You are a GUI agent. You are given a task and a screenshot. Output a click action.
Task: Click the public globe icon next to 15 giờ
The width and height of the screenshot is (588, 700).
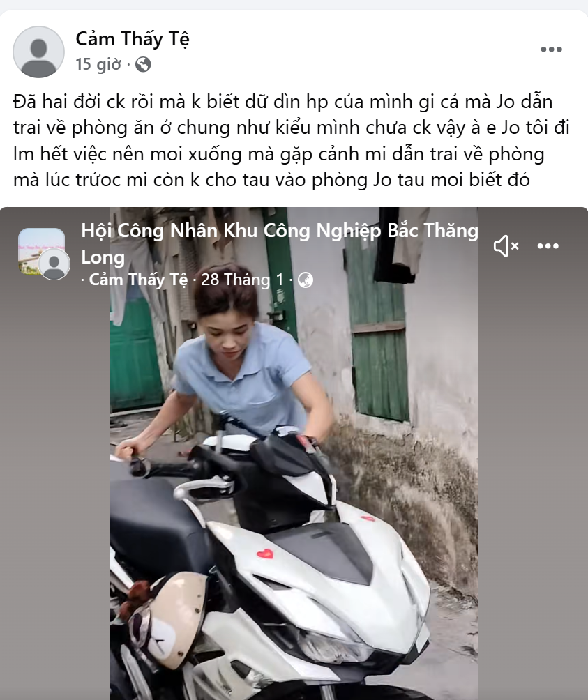coord(143,65)
